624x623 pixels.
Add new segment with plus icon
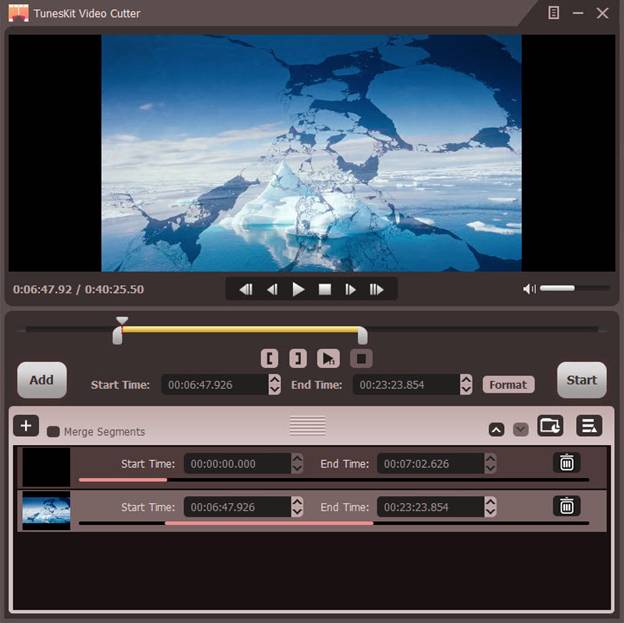point(26,426)
